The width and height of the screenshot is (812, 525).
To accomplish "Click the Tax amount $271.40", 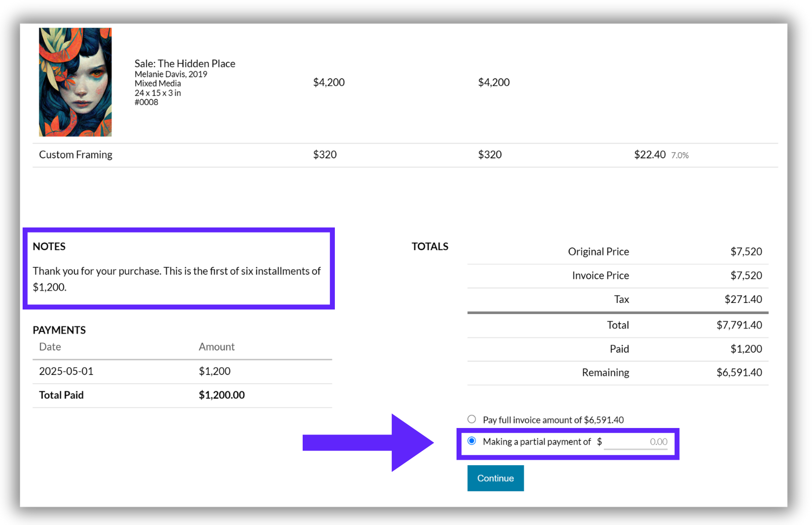I will click(x=743, y=299).
